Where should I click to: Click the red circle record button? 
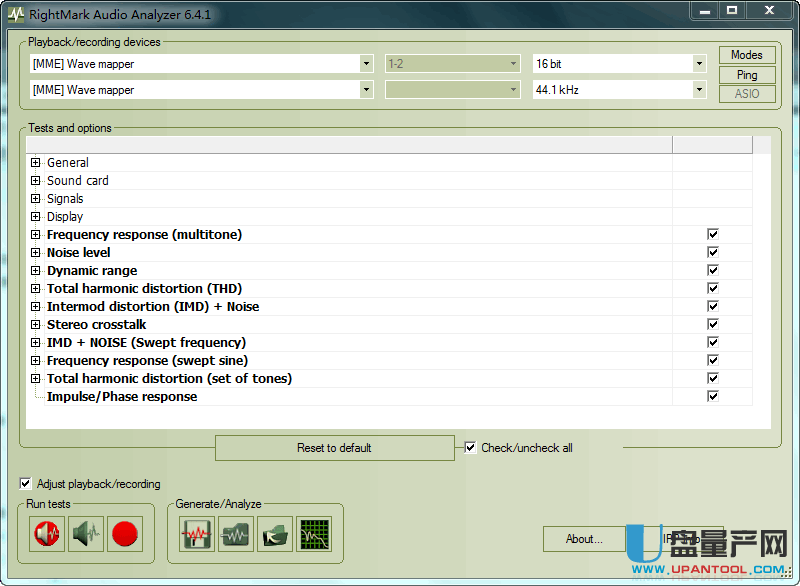pyautogui.click(x=125, y=534)
